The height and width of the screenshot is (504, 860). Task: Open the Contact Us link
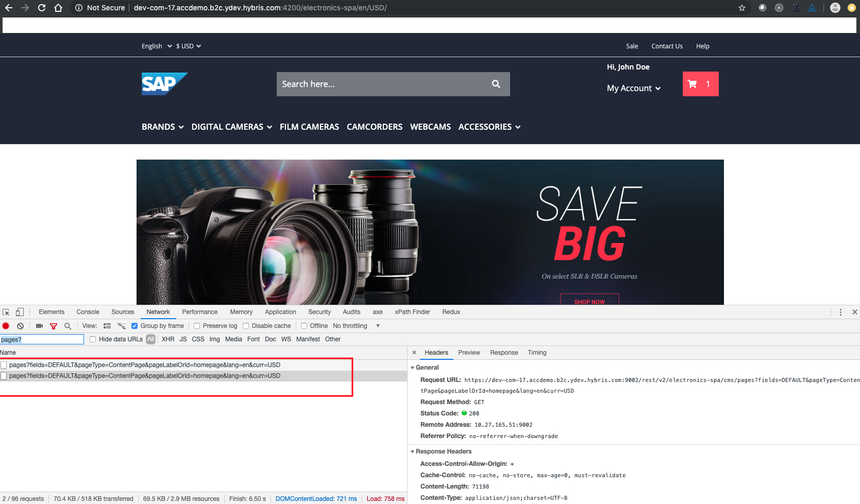[667, 46]
